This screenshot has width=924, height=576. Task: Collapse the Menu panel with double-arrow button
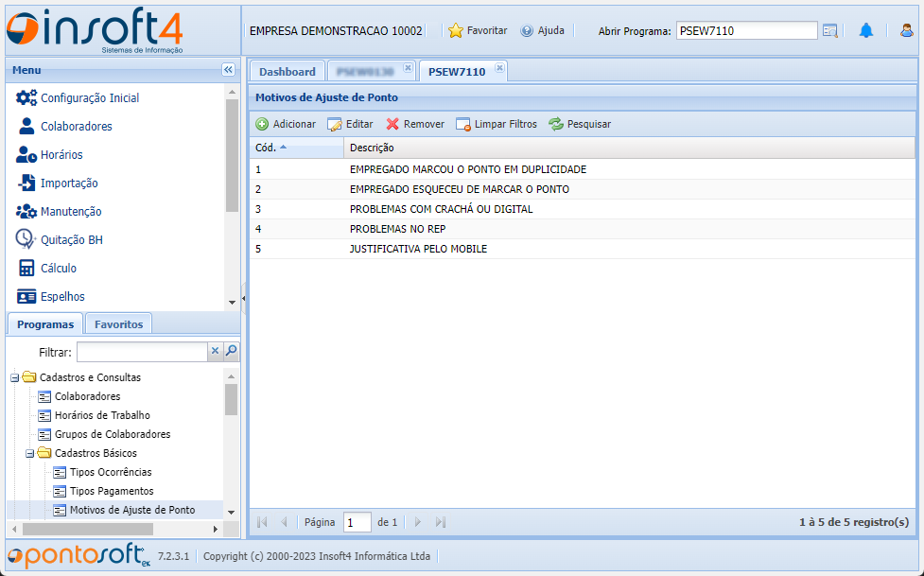228,70
